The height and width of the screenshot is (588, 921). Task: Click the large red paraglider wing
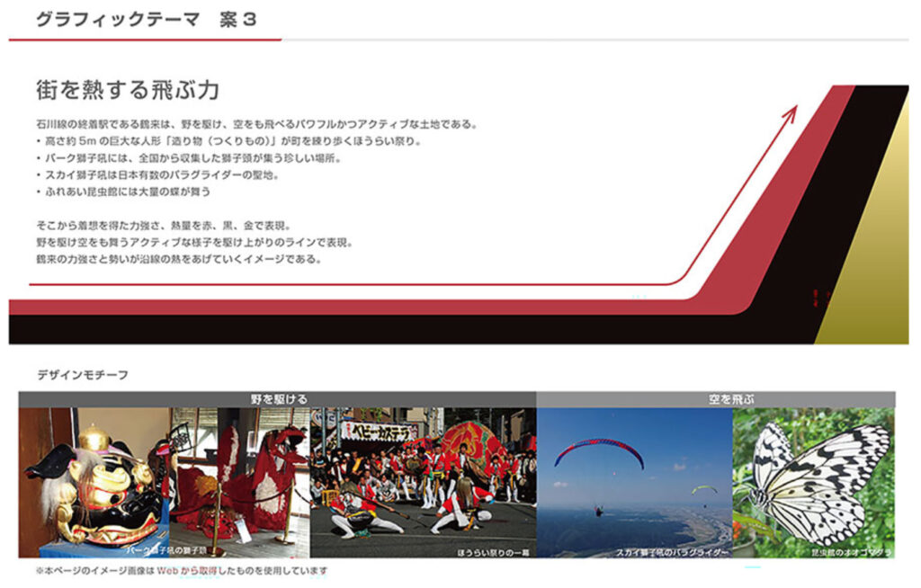click(599, 449)
